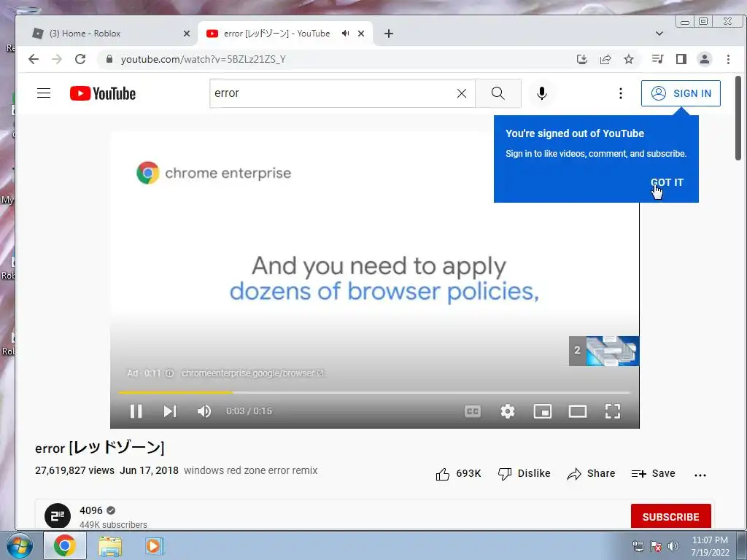
Task: Open the 4096 channel name link
Action: click(91, 510)
